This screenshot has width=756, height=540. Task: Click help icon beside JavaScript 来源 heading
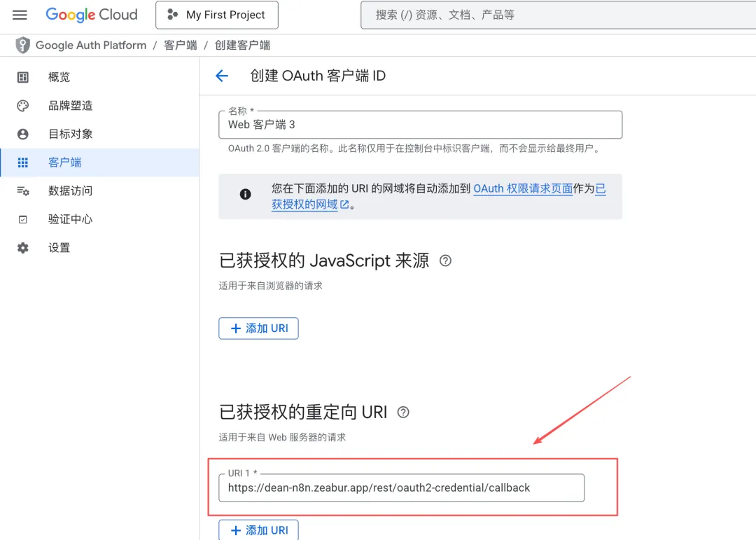tap(445, 261)
